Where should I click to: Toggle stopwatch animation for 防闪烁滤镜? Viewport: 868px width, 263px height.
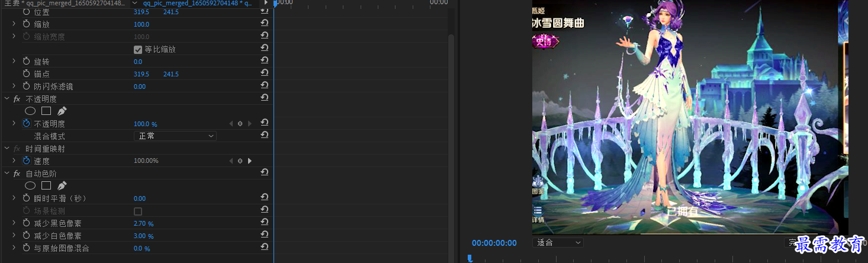[26, 86]
